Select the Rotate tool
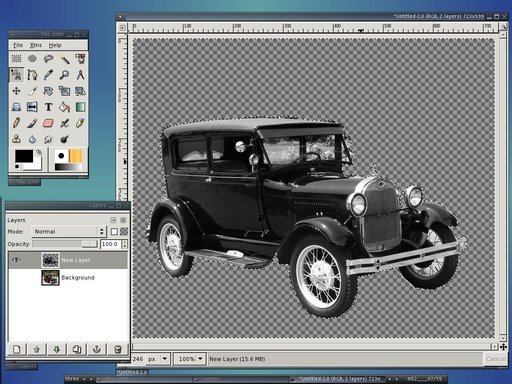 click(x=48, y=91)
